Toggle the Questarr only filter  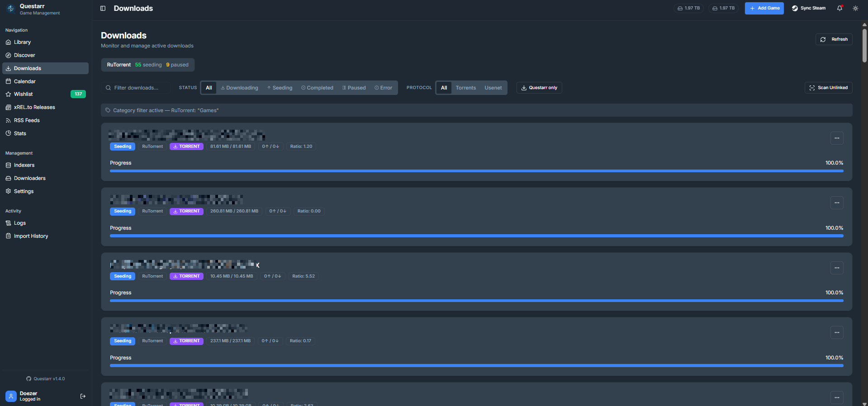point(539,88)
